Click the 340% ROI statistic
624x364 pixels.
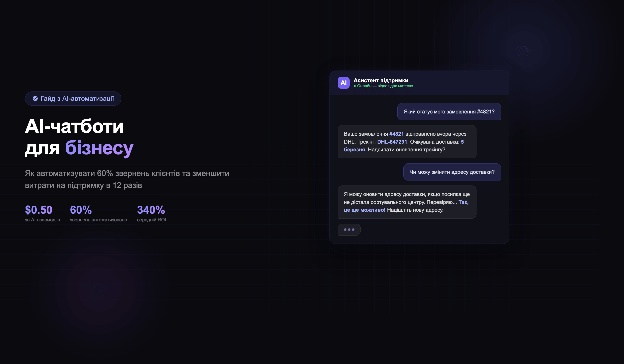pos(151,210)
